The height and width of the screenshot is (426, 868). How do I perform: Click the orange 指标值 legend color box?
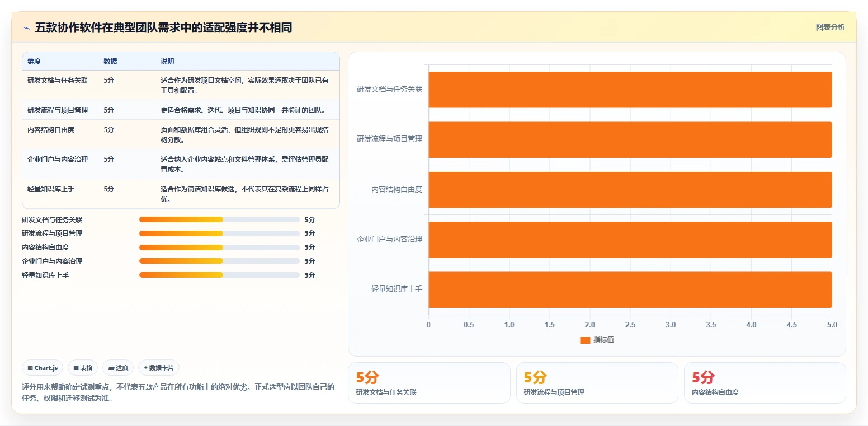tap(585, 340)
